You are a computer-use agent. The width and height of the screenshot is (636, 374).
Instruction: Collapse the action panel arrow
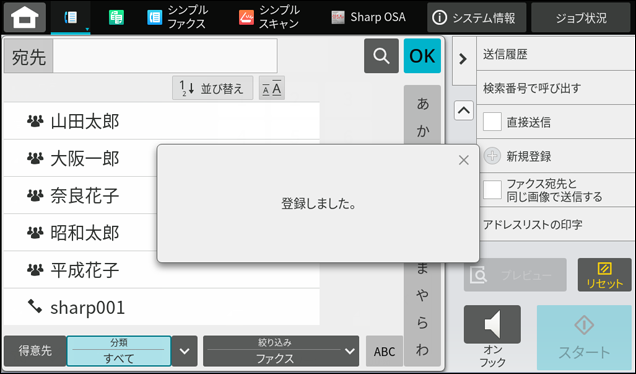coord(463,59)
